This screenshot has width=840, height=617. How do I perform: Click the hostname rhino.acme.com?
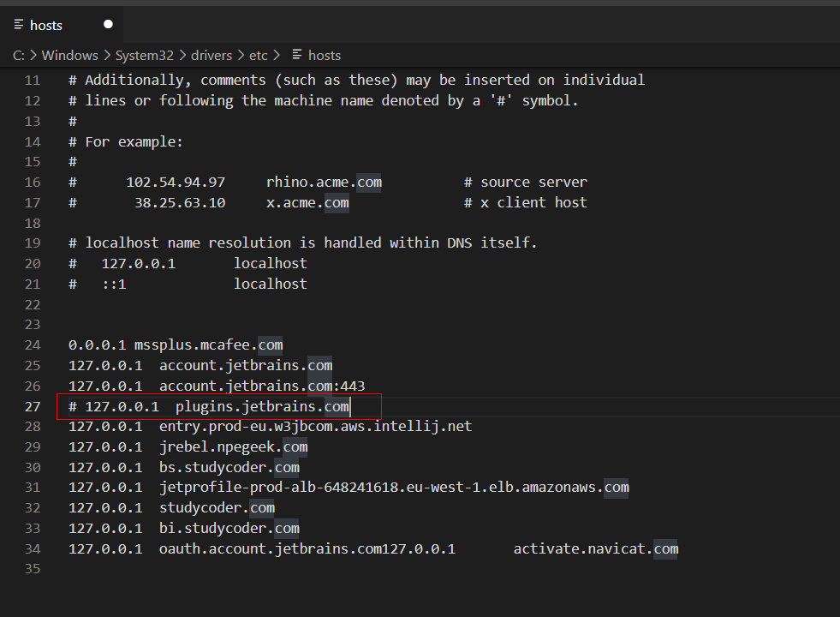tap(325, 183)
